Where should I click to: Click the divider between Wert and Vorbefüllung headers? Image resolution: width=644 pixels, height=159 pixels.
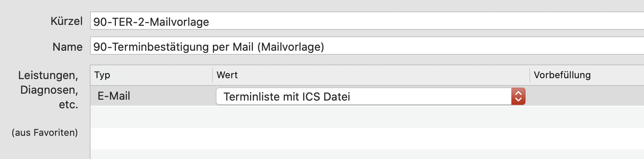[x=529, y=75]
